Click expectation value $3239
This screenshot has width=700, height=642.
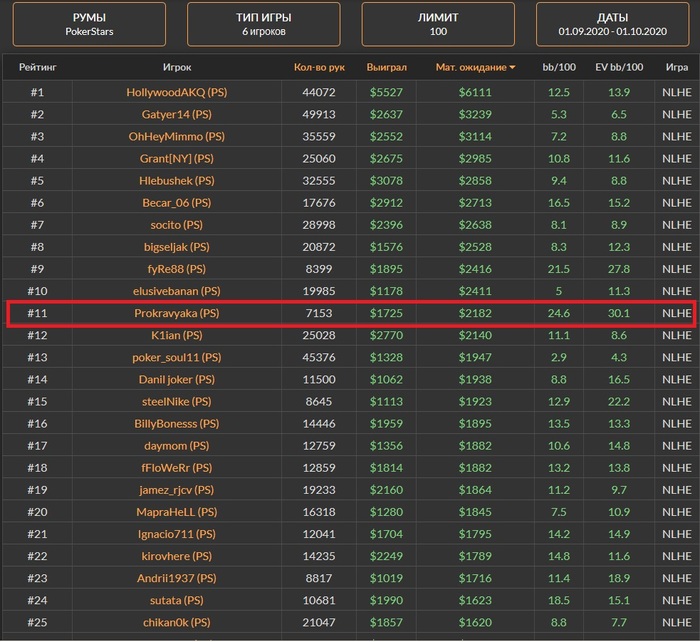(x=475, y=114)
